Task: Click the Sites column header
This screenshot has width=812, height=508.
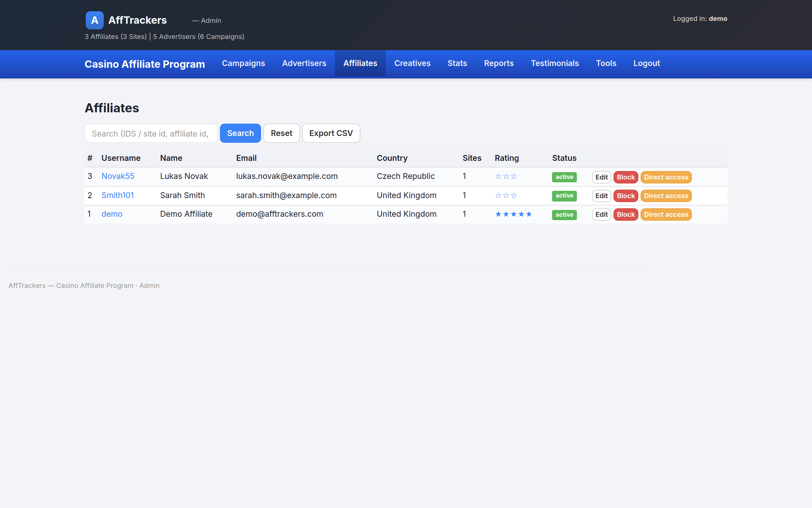Action: coord(472,158)
